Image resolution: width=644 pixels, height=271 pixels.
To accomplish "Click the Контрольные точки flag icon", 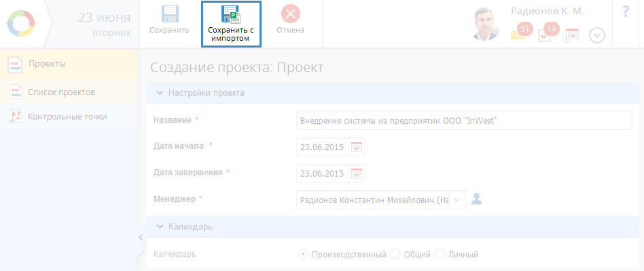I will pyautogui.click(x=16, y=117).
